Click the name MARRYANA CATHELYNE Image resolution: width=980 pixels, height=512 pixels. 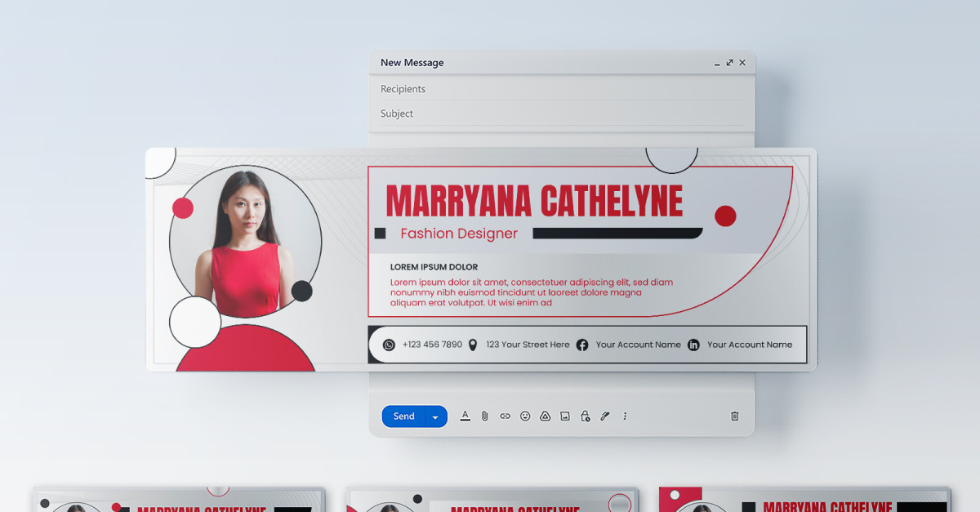[534, 201]
